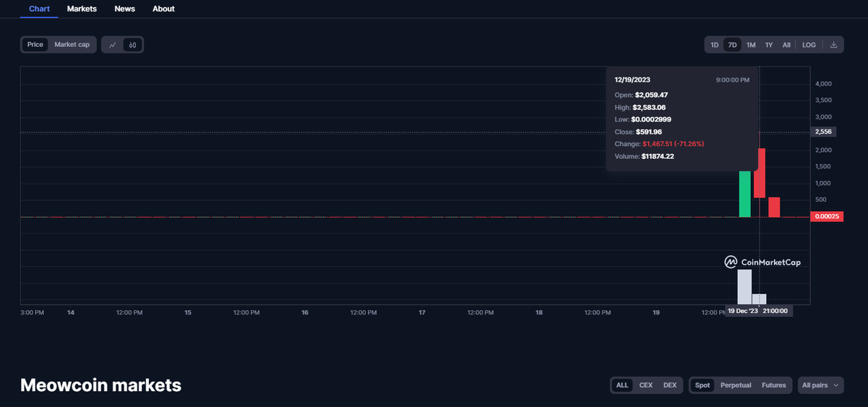Click the 4,000 y-axis label
This screenshot has width=868, height=407.
[823, 84]
